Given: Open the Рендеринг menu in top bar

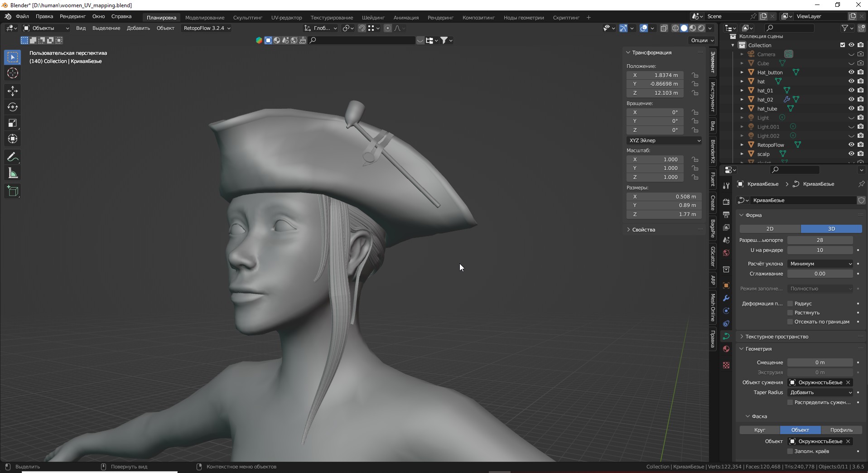Looking at the screenshot, I should tap(72, 16).
